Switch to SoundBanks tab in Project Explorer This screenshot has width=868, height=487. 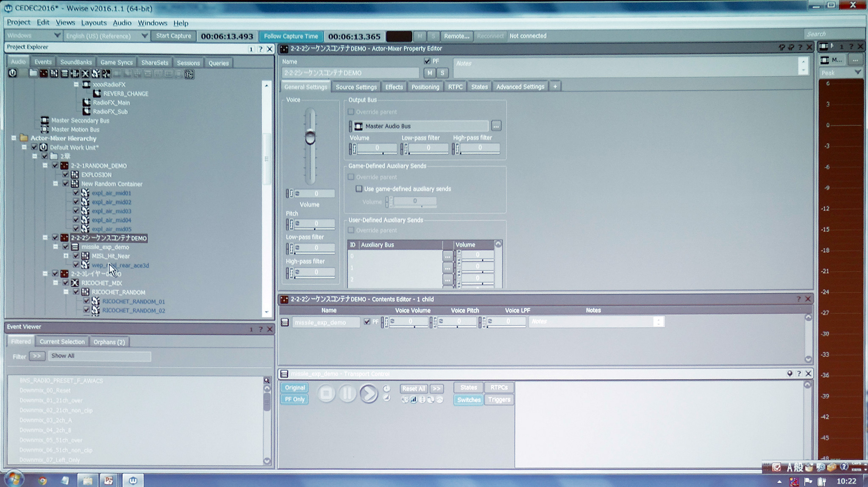(76, 62)
